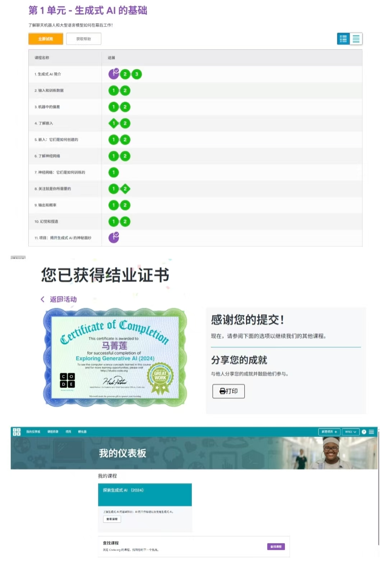
Task: Open diamond level 2 of lesson 8 关注就是你所需要的
Action: pyautogui.click(x=125, y=189)
